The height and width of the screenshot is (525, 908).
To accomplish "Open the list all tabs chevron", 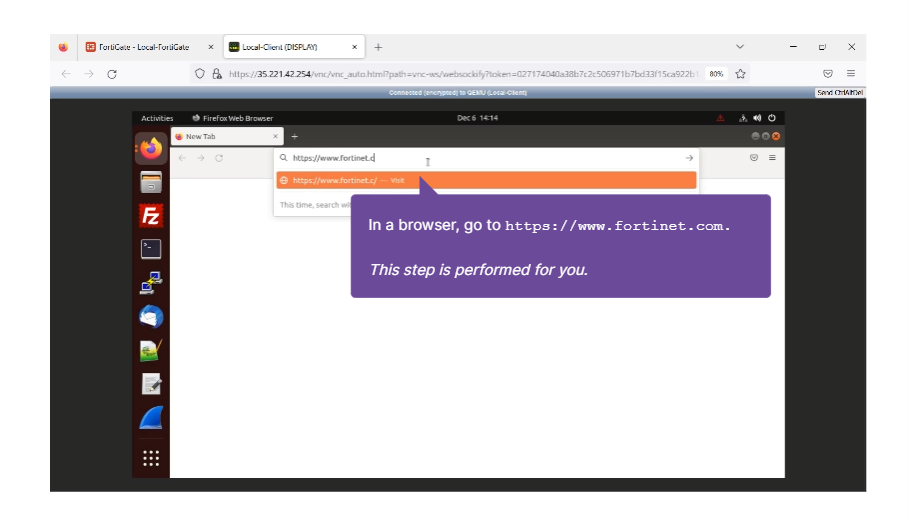I will [x=739, y=46].
